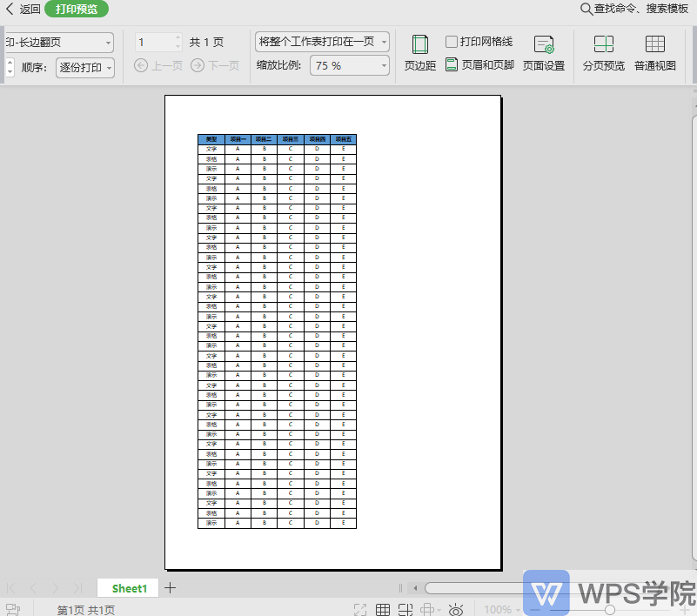The height and width of the screenshot is (616, 697).
Task: Click the back arrow labeled 返回
Action: [23, 9]
